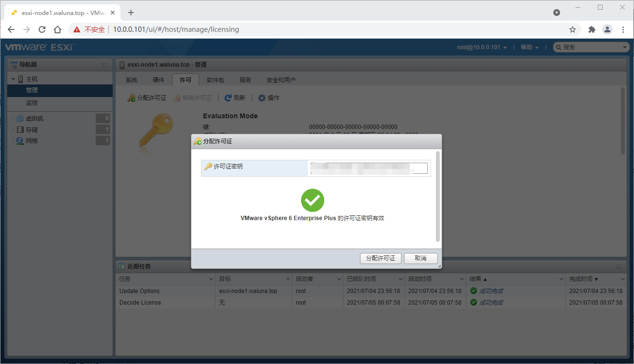Collapse the Host (主机) tree node
The height and width of the screenshot is (364, 634).
tap(14, 79)
